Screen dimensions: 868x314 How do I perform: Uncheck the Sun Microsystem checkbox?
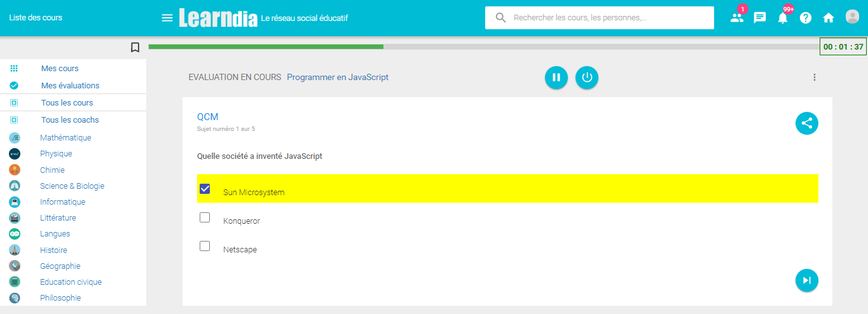[x=205, y=189]
